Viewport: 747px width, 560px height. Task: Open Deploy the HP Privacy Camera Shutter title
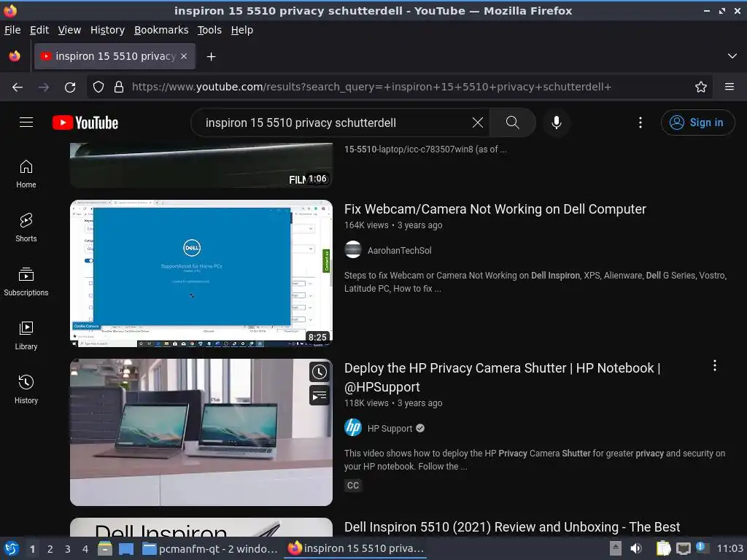[x=502, y=377]
